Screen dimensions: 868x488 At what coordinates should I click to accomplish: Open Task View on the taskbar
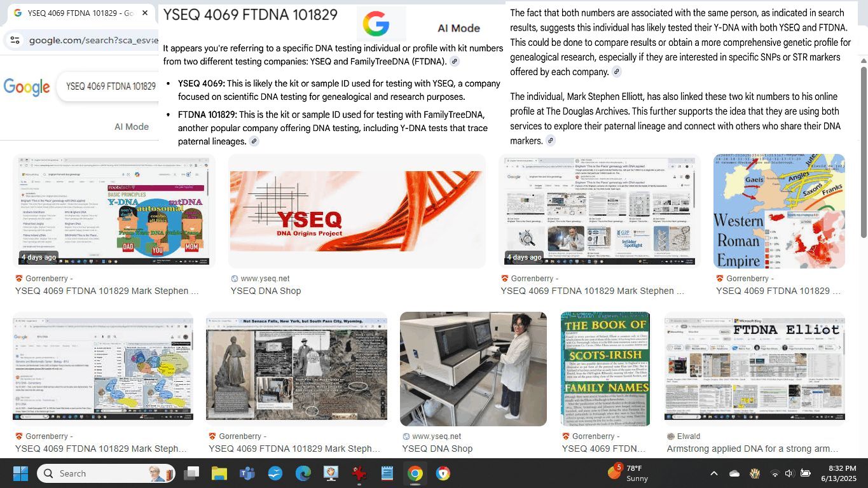[191, 473]
